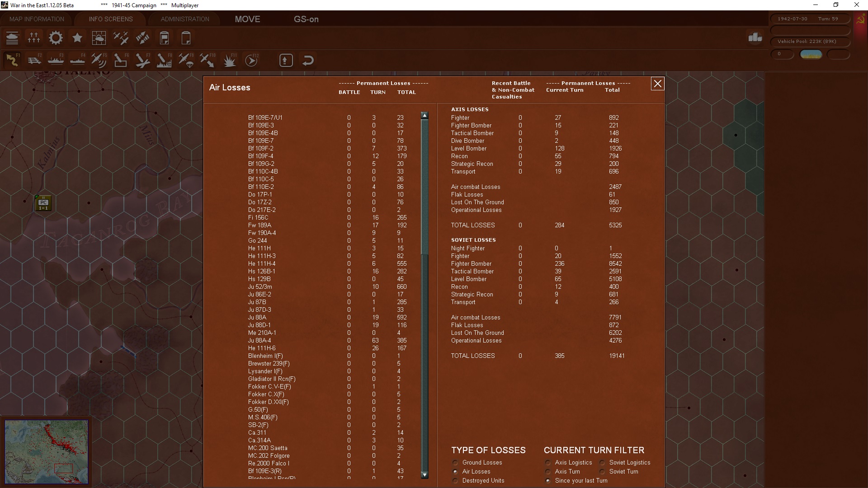Select F2 rail move mode icon
The image size is (868, 488).
coord(34,60)
